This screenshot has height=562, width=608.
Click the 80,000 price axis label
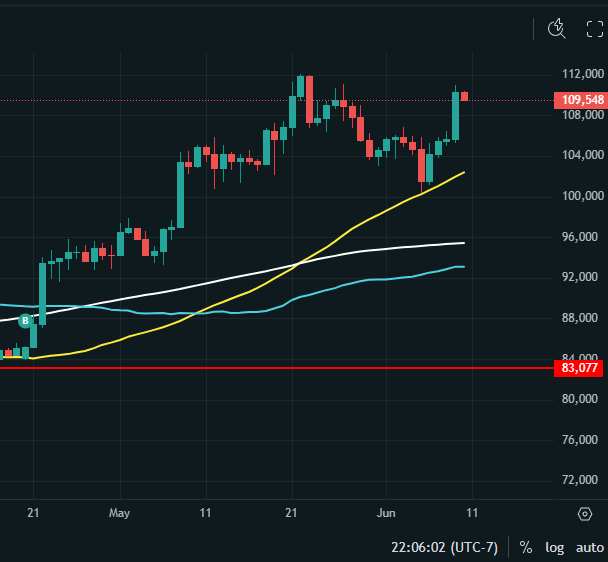pos(580,399)
